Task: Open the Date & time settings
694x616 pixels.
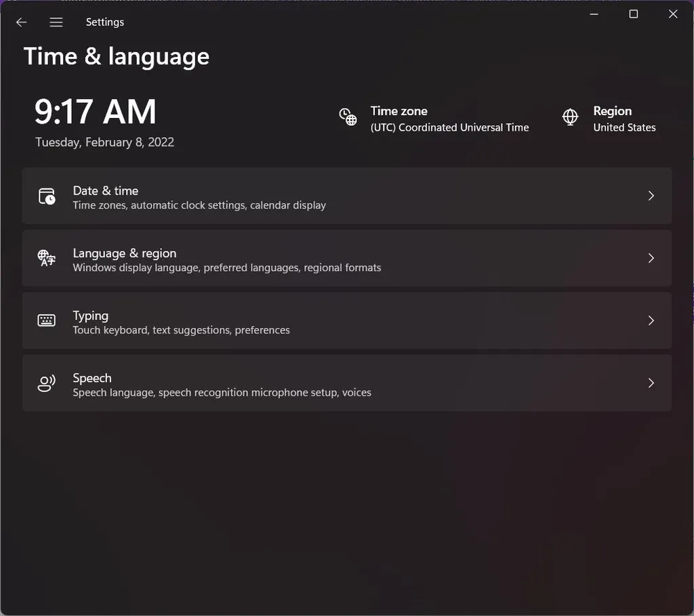Action: point(347,196)
